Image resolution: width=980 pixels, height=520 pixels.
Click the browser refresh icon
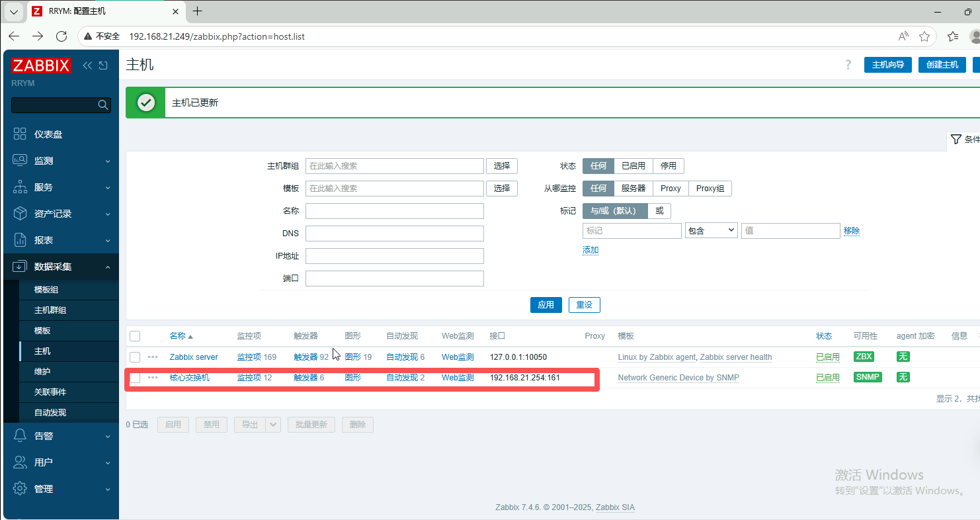61,36
